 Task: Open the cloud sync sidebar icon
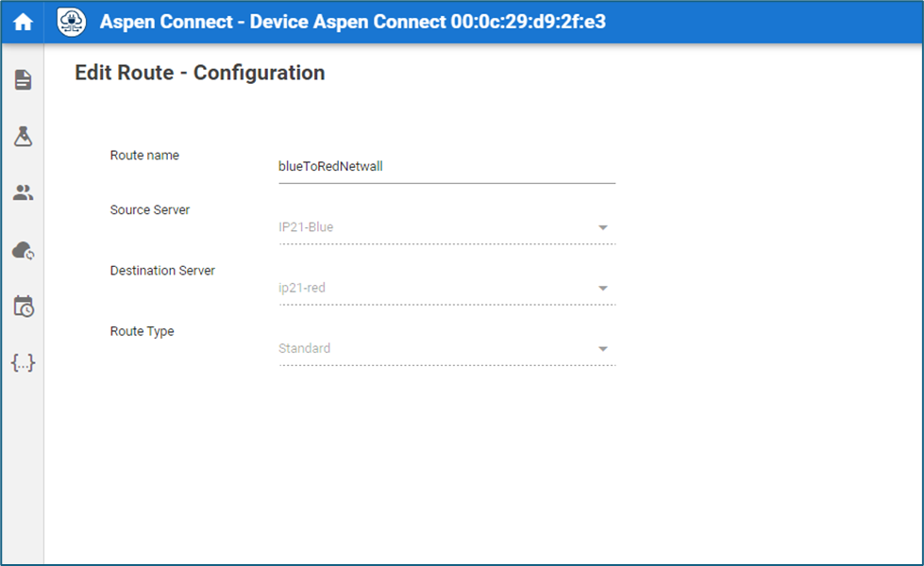pos(23,250)
